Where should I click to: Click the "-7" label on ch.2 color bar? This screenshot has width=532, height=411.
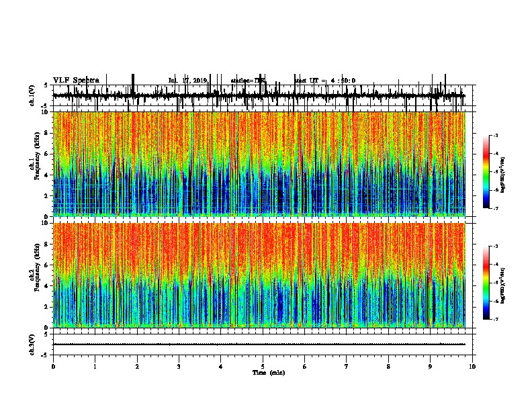coord(495,319)
